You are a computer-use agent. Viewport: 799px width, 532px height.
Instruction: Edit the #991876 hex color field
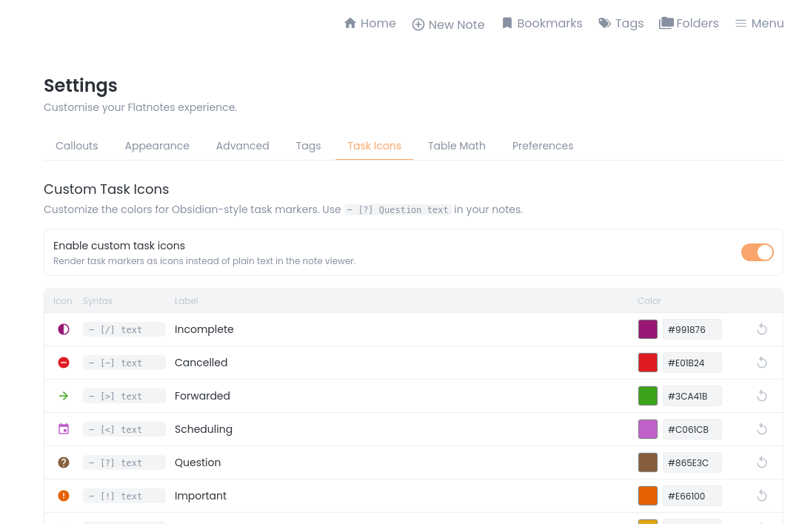pyautogui.click(x=692, y=329)
